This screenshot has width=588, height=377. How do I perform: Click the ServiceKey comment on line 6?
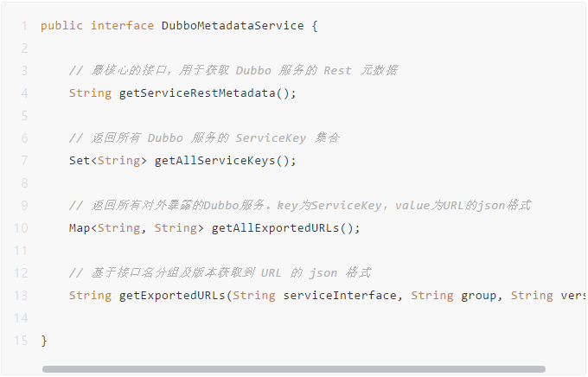pyautogui.click(x=204, y=138)
